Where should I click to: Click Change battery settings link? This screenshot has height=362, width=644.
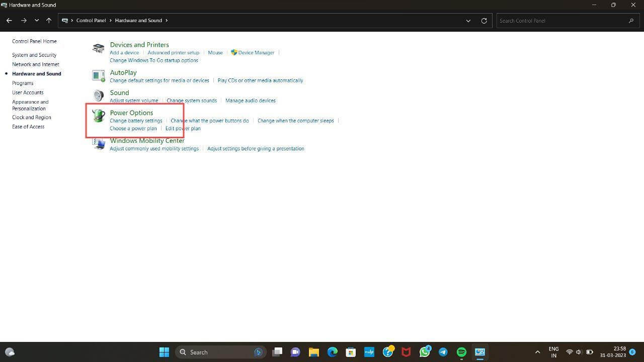136,121
